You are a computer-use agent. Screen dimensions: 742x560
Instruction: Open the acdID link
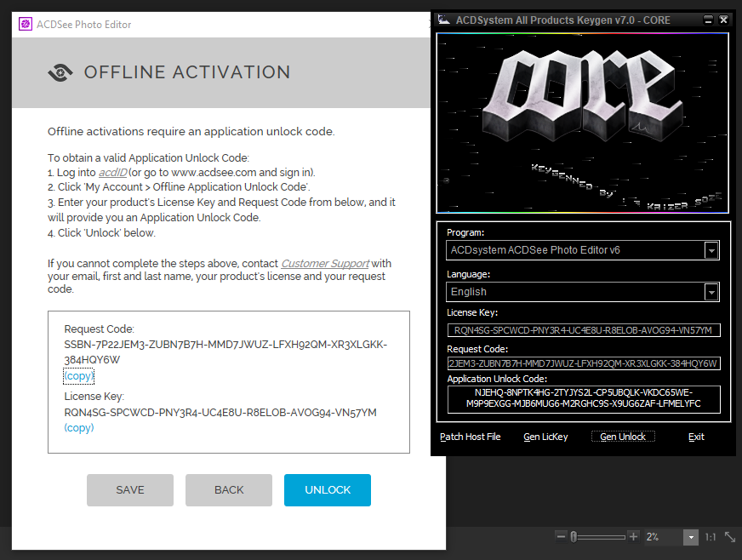click(112, 172)
